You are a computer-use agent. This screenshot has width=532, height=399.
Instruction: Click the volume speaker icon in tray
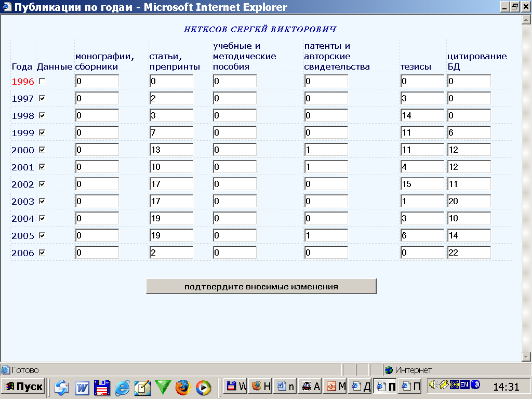click(x=432, y=385)
